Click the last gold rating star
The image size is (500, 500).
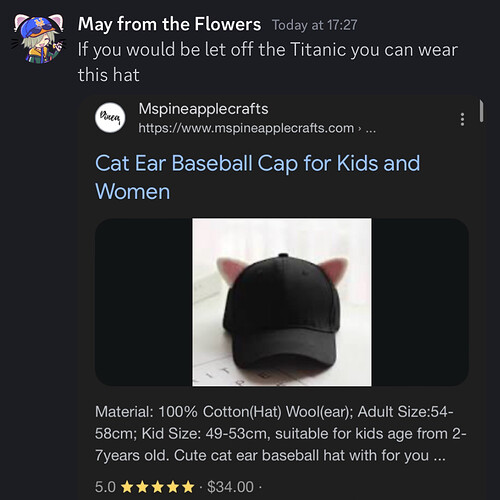pyautogui.click(x=188, y=487)
